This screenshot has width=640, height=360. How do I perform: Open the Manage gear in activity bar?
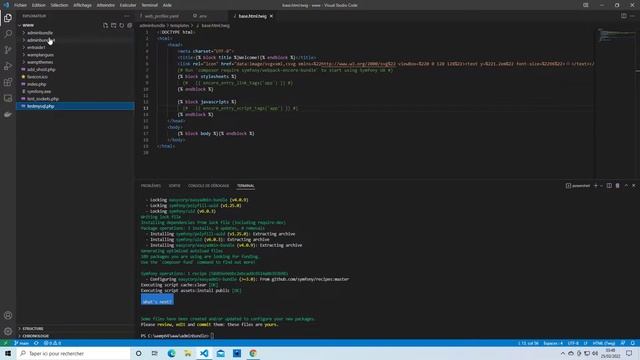[x=8, y=331]
